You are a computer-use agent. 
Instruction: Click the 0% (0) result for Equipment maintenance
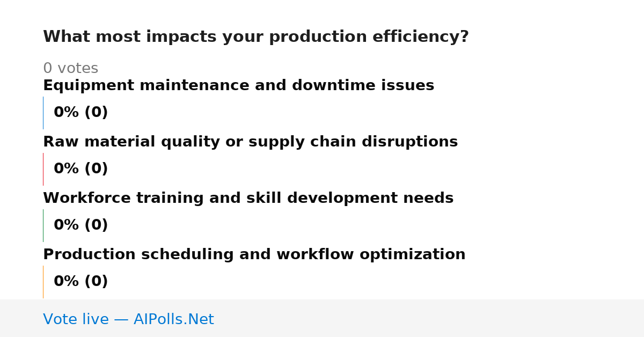pos(80,113)
